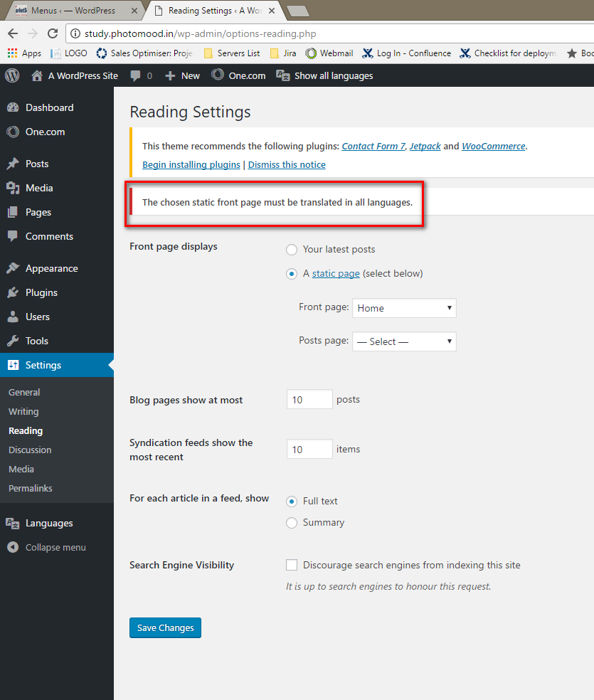The image size is (594, 700).
Task: Open the Front page dropdown showing Home
Action: pos(404,308)
